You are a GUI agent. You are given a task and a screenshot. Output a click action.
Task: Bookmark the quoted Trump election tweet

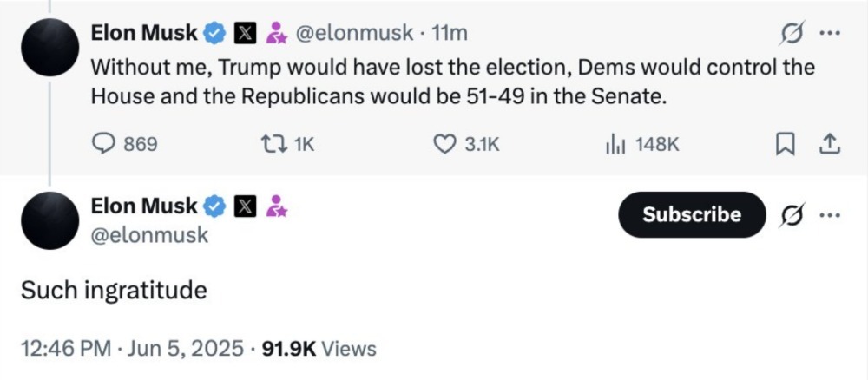[x=786, y=145]
